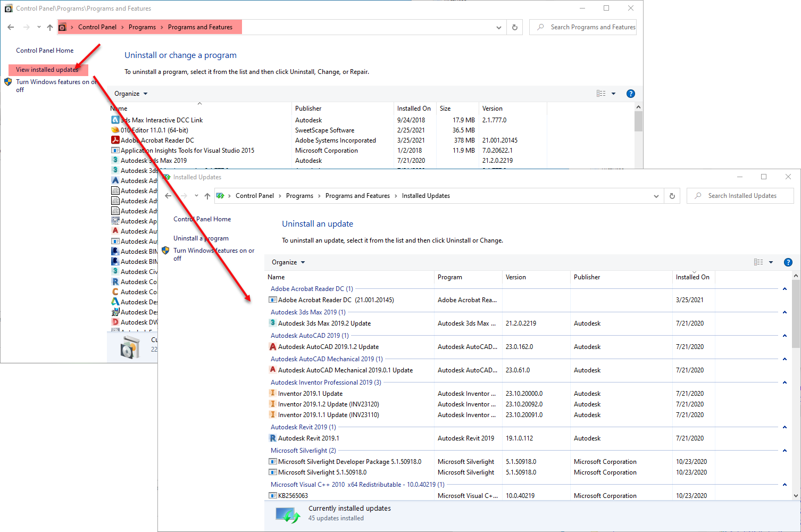Sort updates by Version column header
Screen dimensions: 801x532
pyautogui.click(x=536, y=277)
